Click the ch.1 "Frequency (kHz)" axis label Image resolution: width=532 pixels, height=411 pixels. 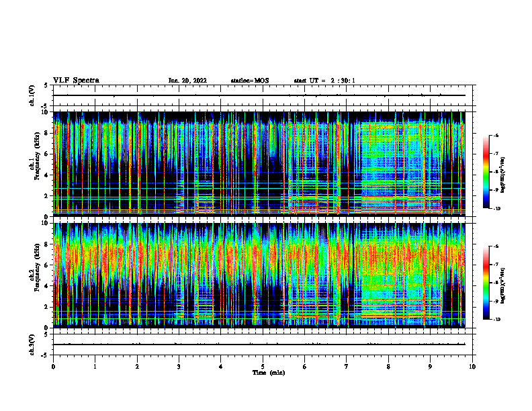(x=37, y=156)
